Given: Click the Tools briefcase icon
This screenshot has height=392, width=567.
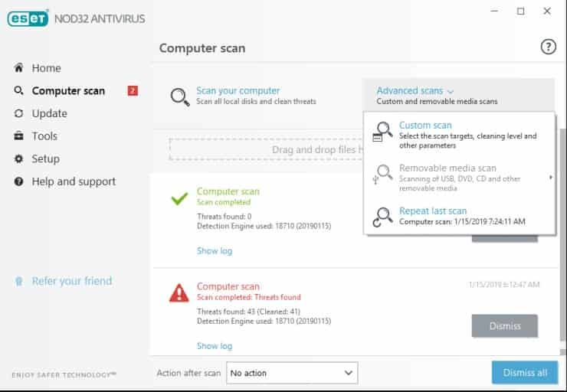Looking at the screenshot, I should 18,136.
